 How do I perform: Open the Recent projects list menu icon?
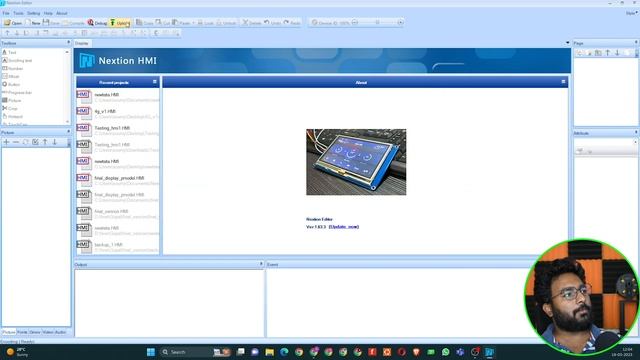click(x=155, y=82)
